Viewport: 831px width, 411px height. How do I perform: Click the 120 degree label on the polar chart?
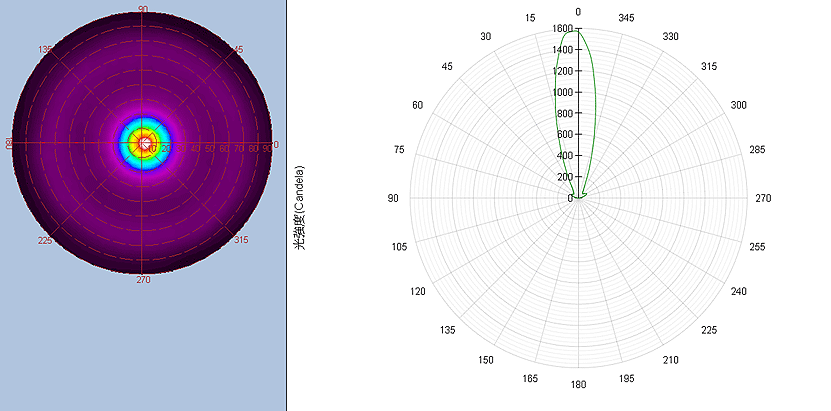click(417, 291)
